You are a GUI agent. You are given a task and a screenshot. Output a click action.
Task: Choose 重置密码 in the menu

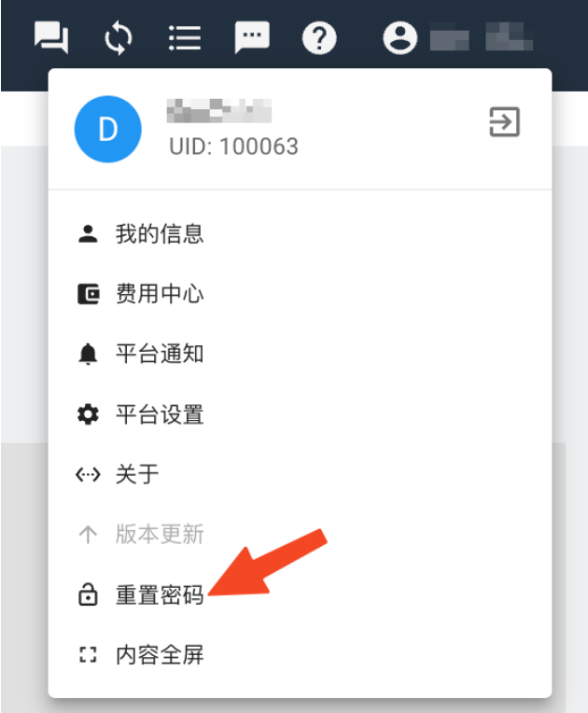point(301,594)
